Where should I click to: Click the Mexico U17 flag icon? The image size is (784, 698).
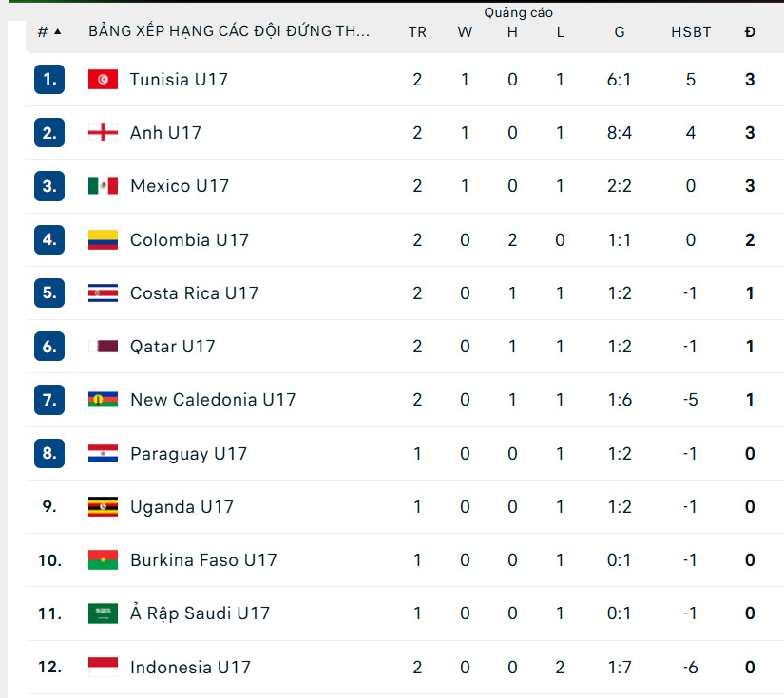pyautogui.click(x=103, y=186)
